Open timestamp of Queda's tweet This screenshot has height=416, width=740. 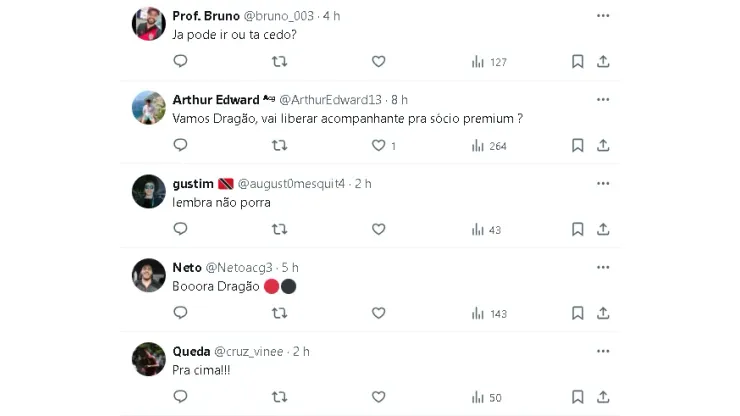[301, 352]
